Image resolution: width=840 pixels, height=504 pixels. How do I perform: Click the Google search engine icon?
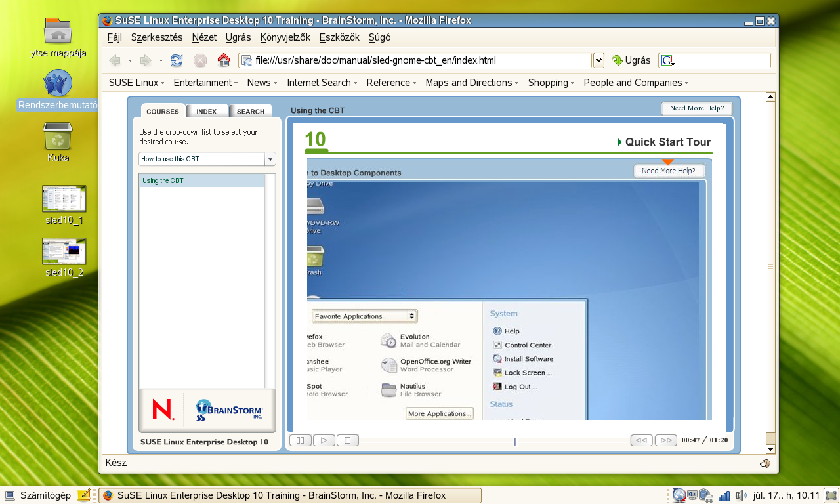(668, 60)
